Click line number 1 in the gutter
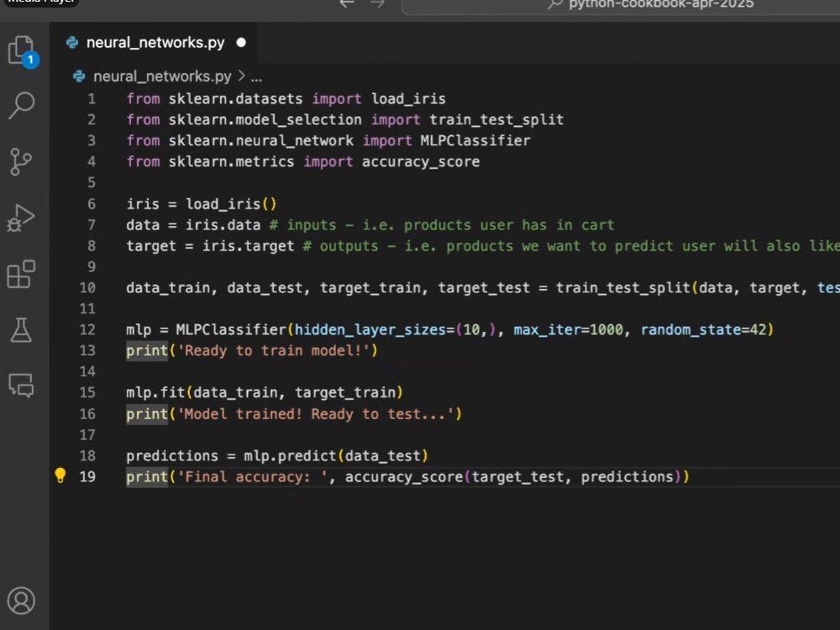The width and height of the screenshot is (840, 630). pos(92,99)
